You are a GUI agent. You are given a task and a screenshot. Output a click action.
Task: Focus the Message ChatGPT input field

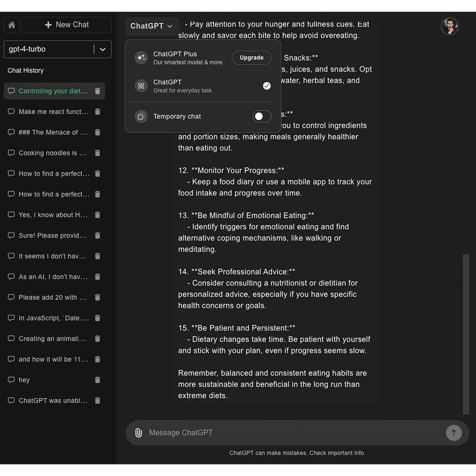tap(294, 433)
